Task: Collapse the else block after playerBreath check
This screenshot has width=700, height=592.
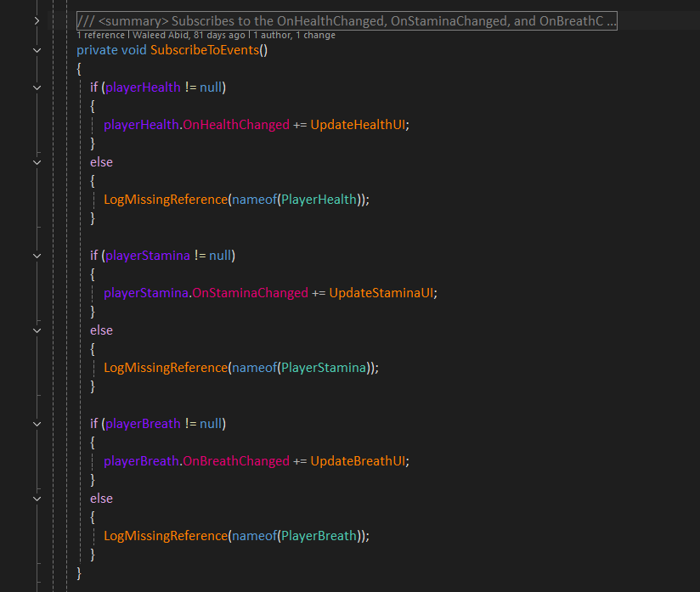Action: click(36, 499)
